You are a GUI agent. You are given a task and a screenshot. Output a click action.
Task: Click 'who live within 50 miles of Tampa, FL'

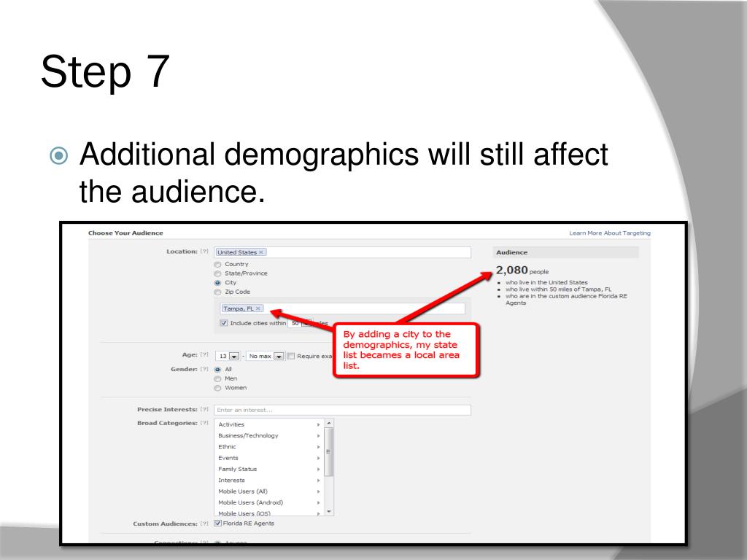tap(558, 289)
